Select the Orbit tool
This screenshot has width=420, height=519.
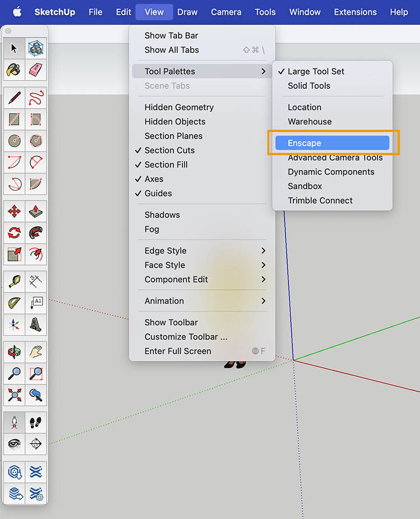point(14,352)
